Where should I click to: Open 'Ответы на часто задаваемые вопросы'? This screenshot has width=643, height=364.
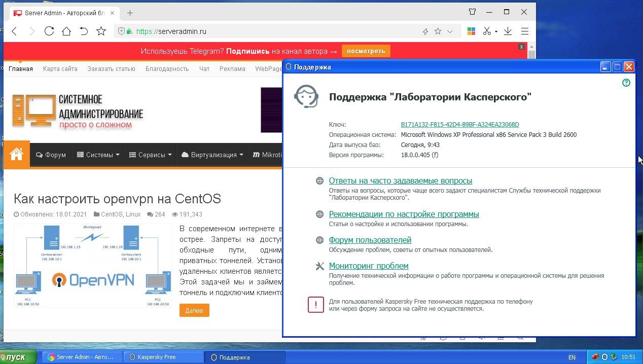point(401,181)
